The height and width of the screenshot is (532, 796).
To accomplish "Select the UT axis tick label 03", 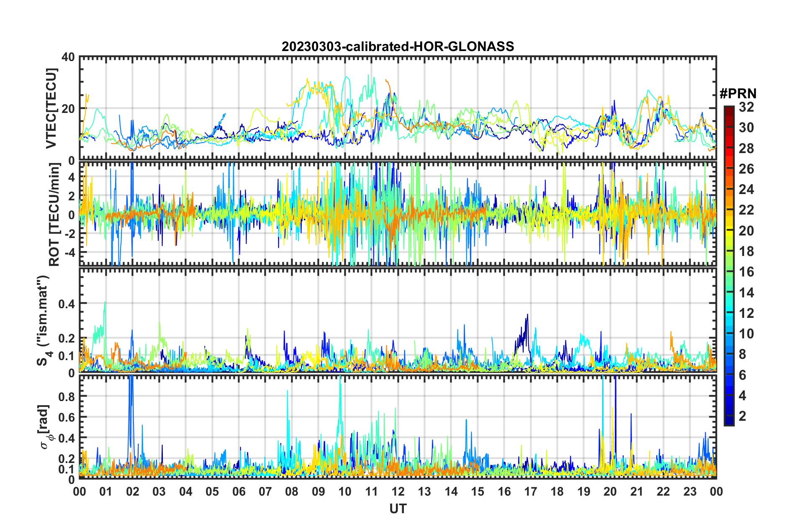I will point(159,491).
